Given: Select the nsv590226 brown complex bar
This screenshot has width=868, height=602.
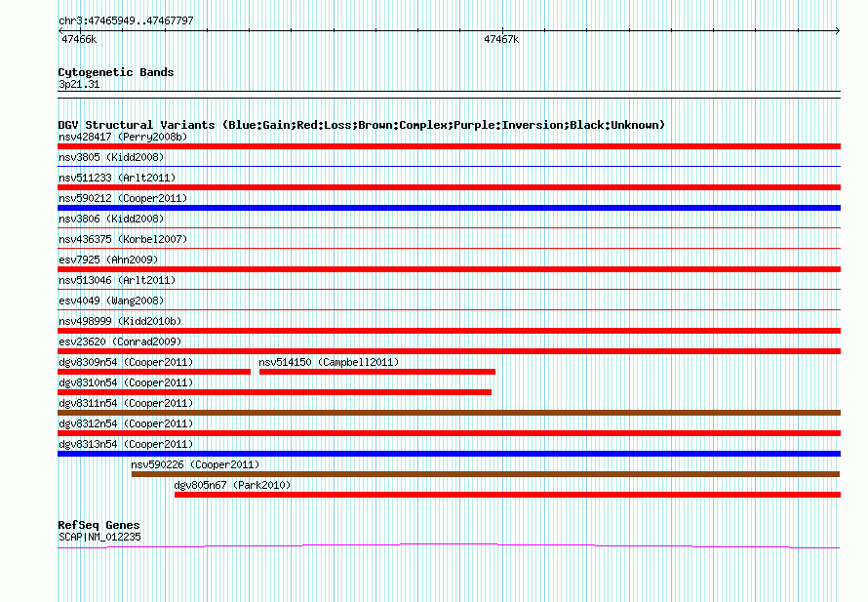Looking at the screenshot, I should click(486, 474).
